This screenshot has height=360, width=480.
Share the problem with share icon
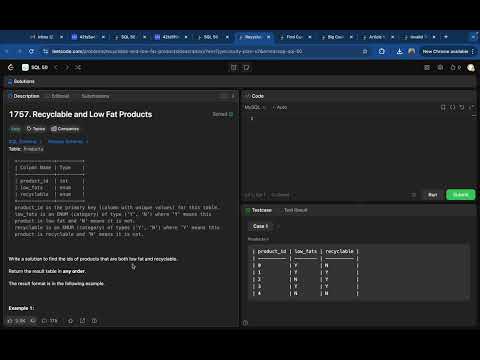(x=82, y=321)
